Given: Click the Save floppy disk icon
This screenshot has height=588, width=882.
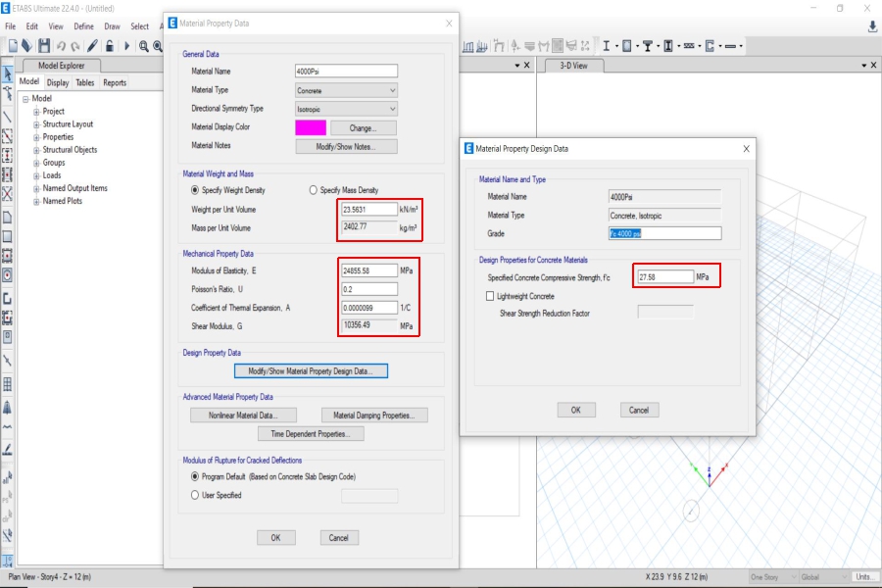Looking at the screenshot, I should click(x=44, y=46).
